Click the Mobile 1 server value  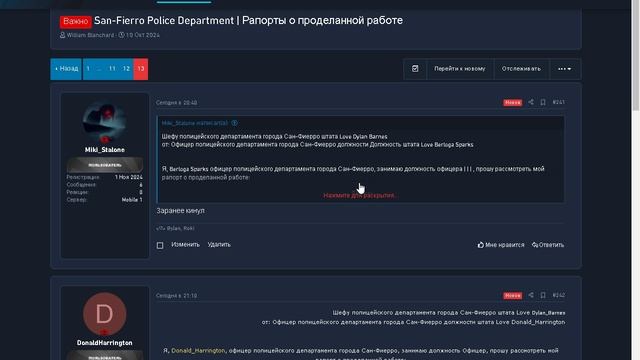tap(132, 200)
